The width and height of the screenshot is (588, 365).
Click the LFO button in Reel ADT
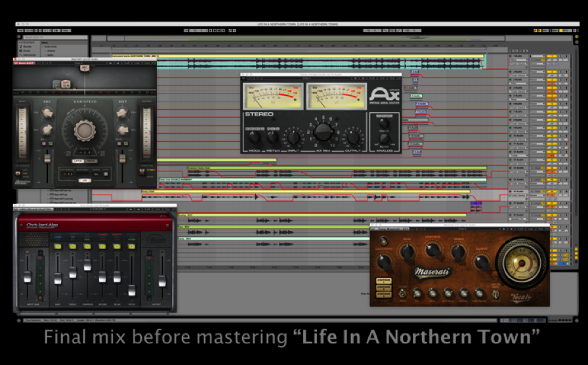click(85, 181)
